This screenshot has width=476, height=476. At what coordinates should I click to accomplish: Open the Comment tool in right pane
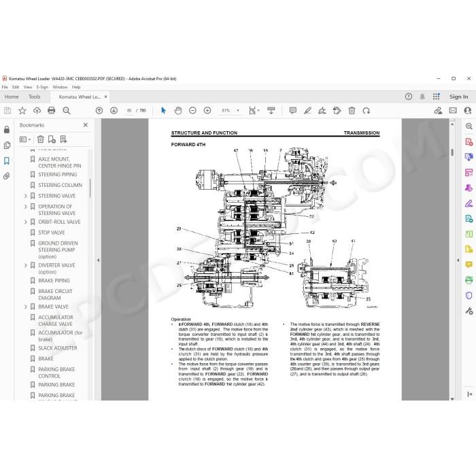[469, 265]
